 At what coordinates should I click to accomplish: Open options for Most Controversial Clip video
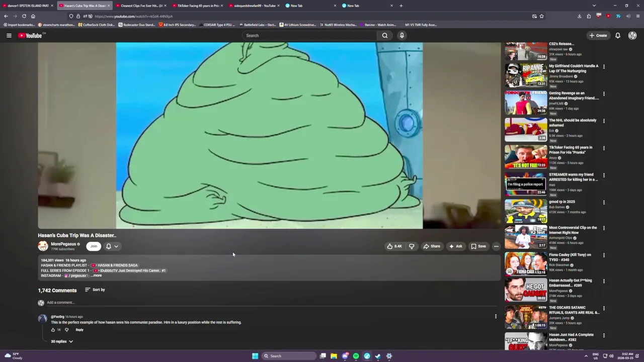(x=604, y=228)
